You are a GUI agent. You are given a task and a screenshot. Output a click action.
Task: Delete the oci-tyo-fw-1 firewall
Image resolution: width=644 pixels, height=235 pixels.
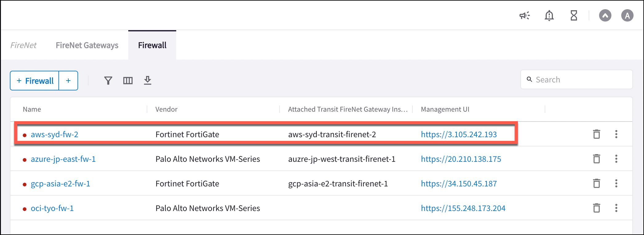597,208
